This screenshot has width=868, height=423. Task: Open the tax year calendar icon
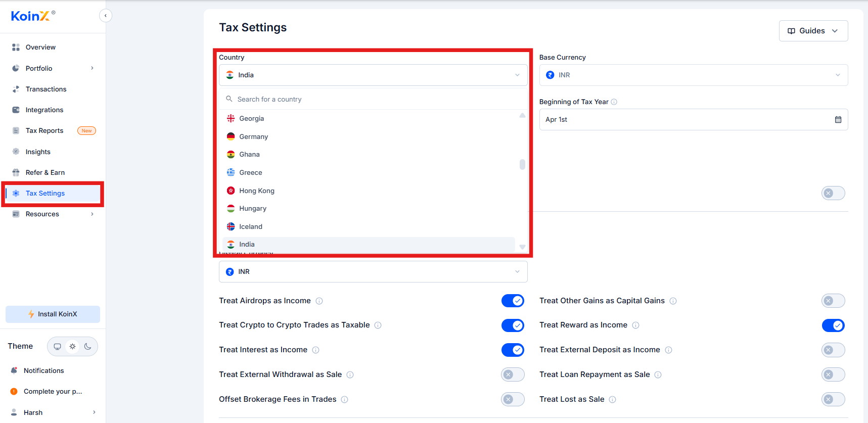[838, 120]
